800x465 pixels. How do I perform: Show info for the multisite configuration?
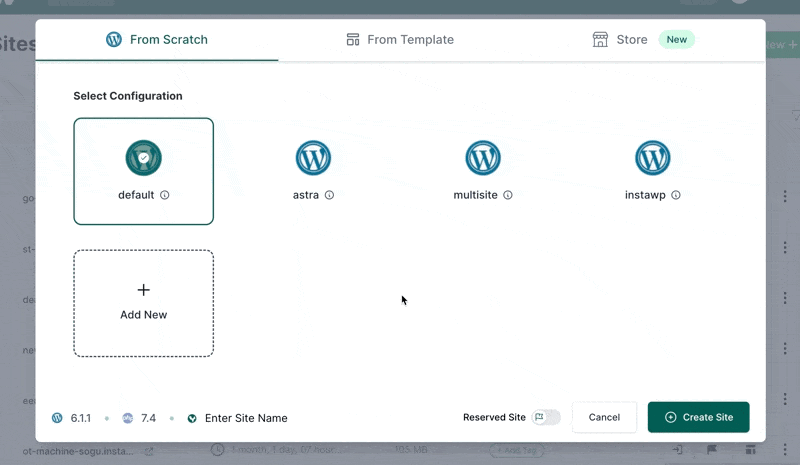click(508, 195)
